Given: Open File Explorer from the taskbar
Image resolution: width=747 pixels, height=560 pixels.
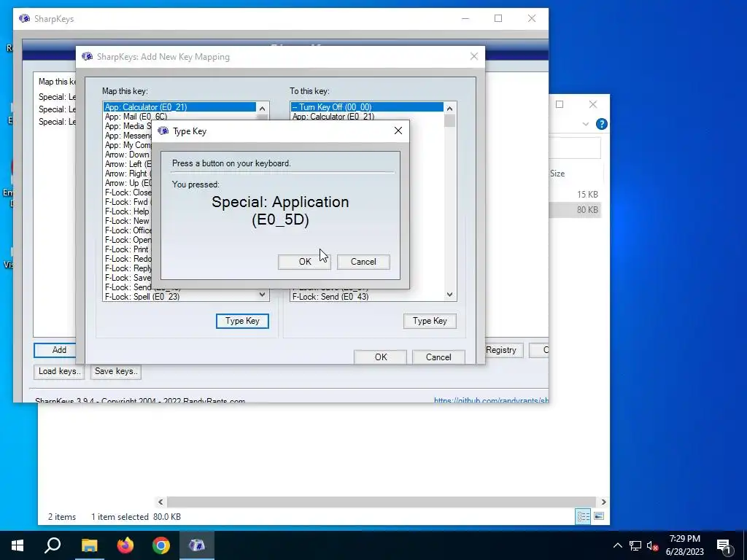Looking at the screenshot, I should point(89,545).
